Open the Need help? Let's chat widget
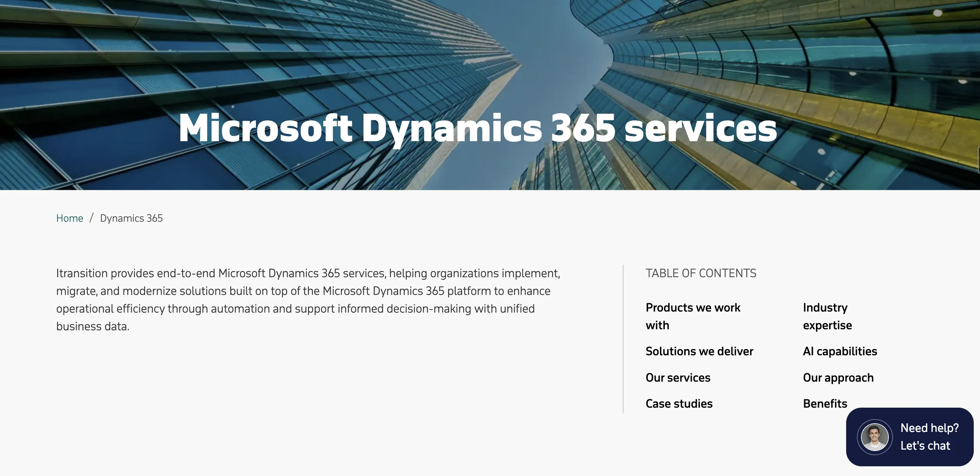 (910, 437)
